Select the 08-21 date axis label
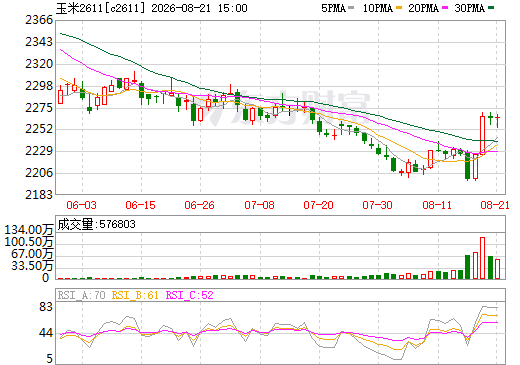Screen dimensions: 520x365 pyautogui.click(x=495, y=205)
